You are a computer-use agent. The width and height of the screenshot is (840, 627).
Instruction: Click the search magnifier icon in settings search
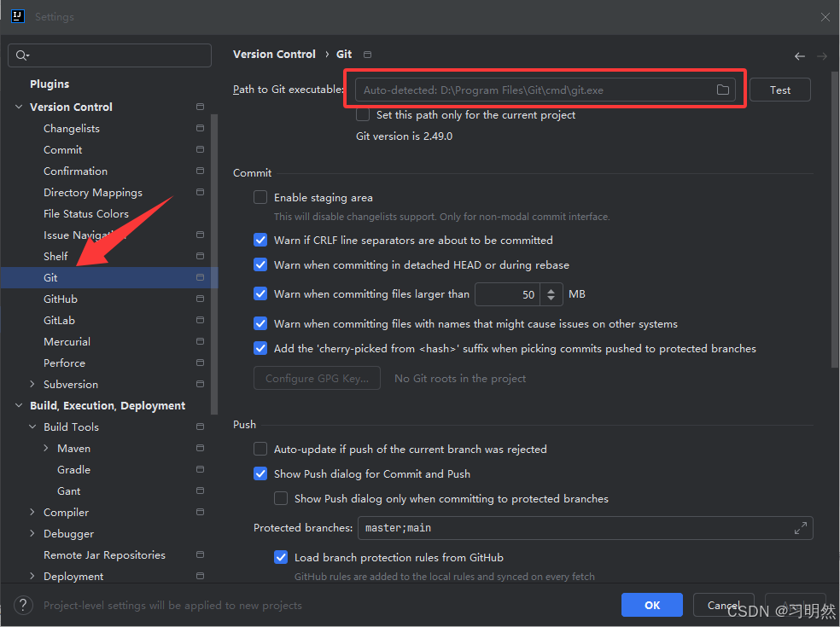(x=22, y=55)
